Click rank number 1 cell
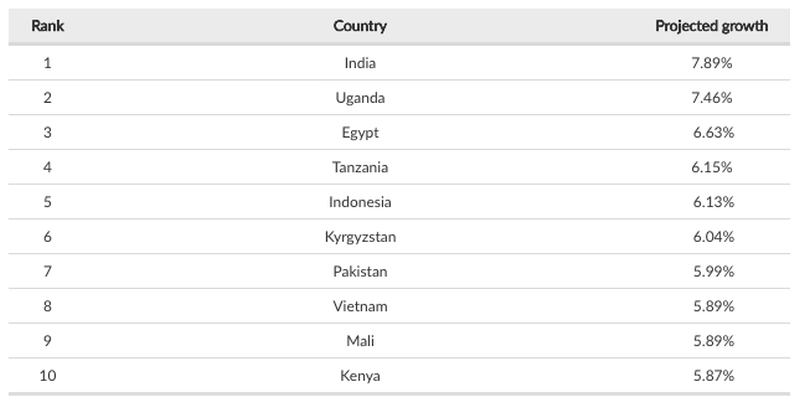 pyautogui.click(x=47, y=63)
